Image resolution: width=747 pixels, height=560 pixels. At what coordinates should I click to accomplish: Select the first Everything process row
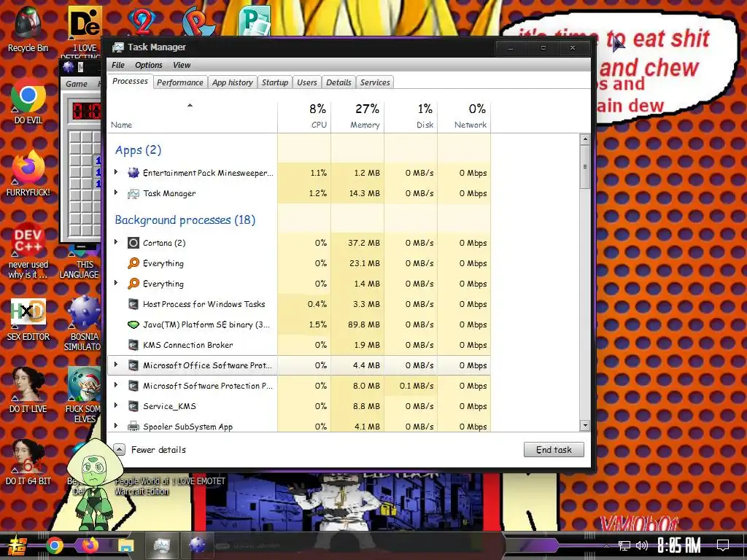299,263
